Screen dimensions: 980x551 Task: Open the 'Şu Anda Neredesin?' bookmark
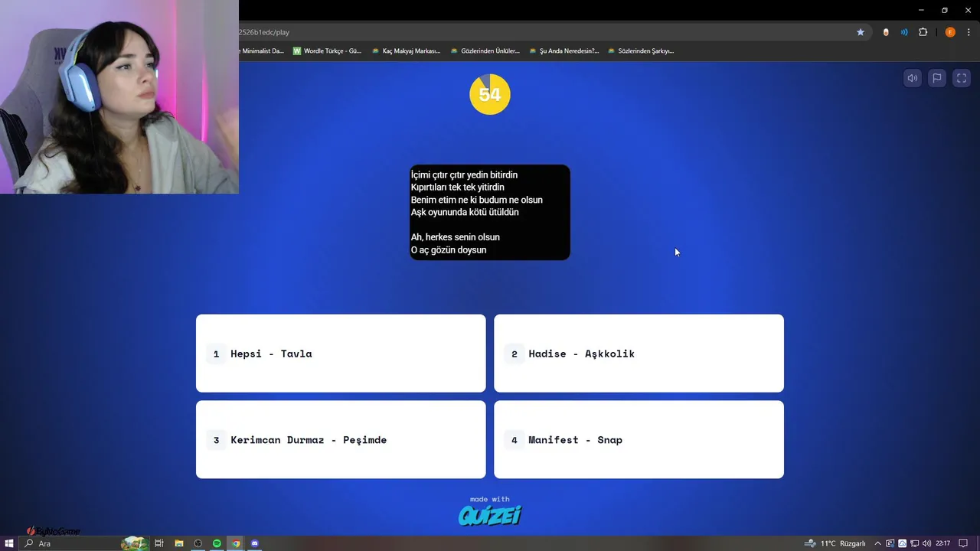pos(563,51)
